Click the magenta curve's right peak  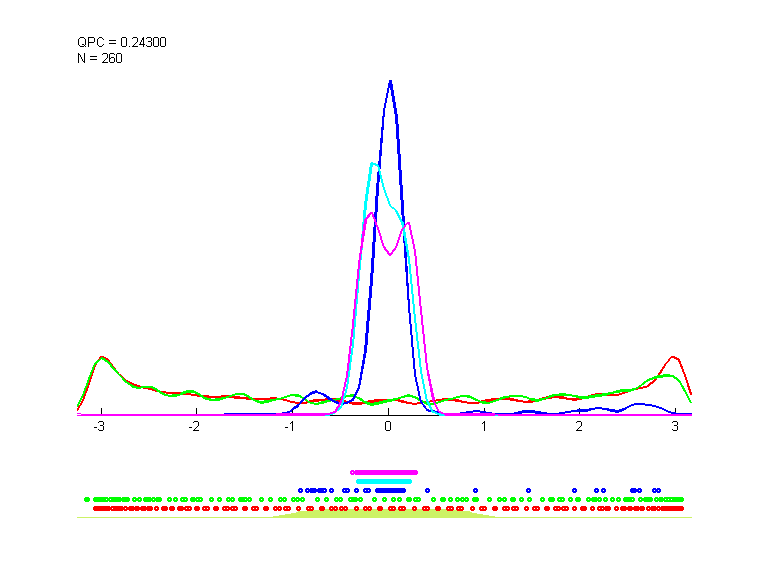[408, 224]
